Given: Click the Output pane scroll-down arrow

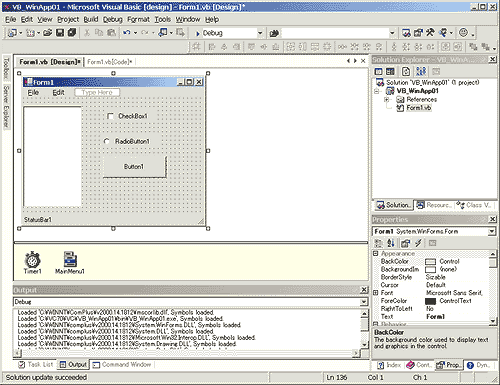Looking at the screenshot, I should tap(365, 344).
